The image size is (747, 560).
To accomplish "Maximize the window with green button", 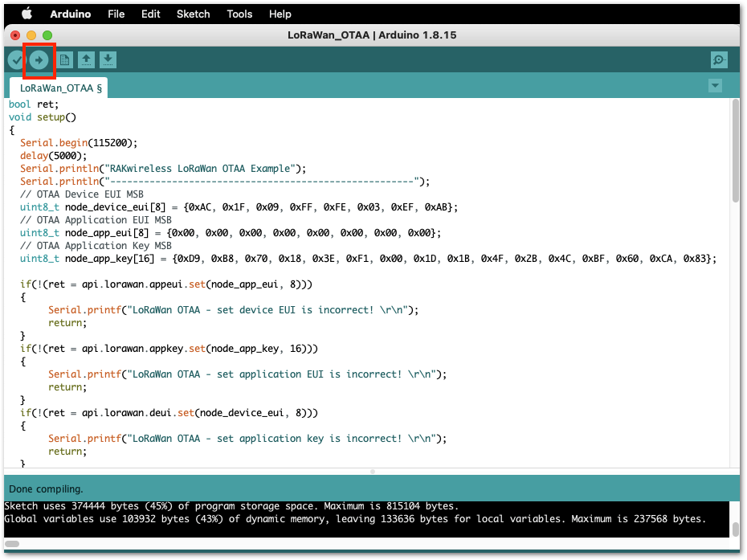I will click(47, 35).
